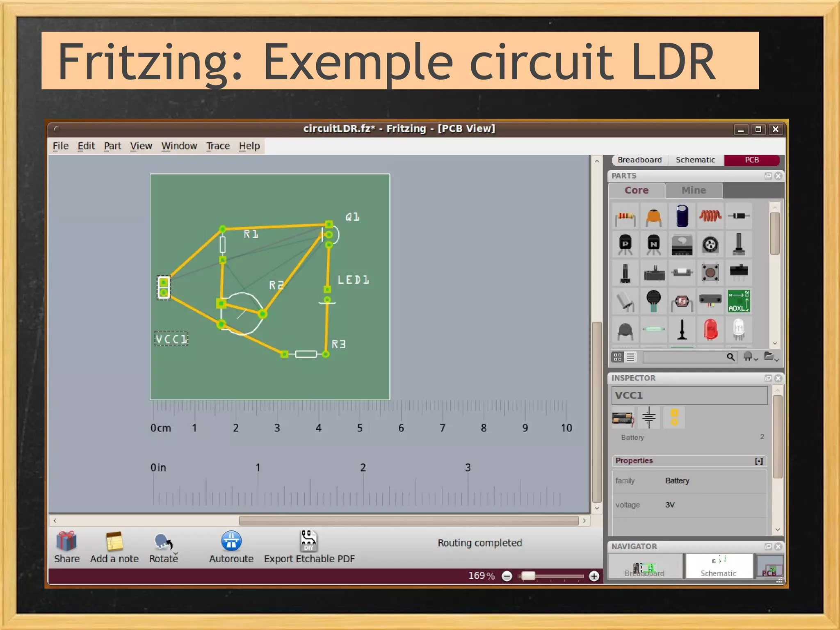840x630 pixels.
Task: Open the Rotate dropdown arrow
Action: [176, 554]
